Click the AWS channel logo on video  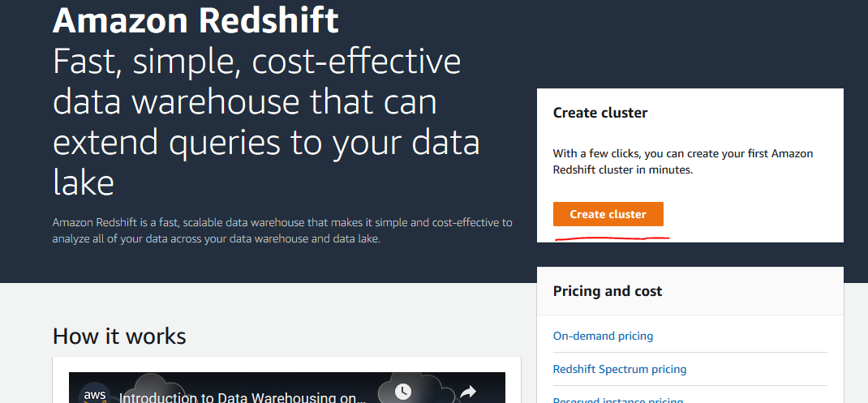[94, 394]
